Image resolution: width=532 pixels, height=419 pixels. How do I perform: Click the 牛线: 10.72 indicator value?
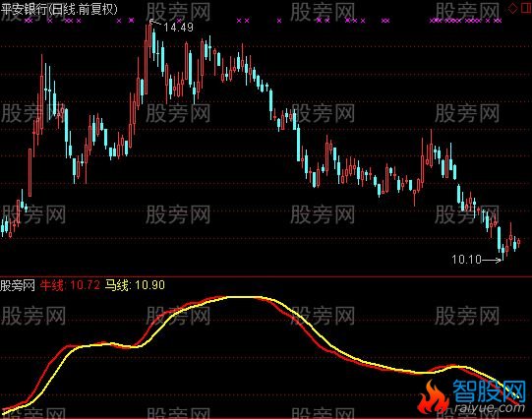click(70, 285)
